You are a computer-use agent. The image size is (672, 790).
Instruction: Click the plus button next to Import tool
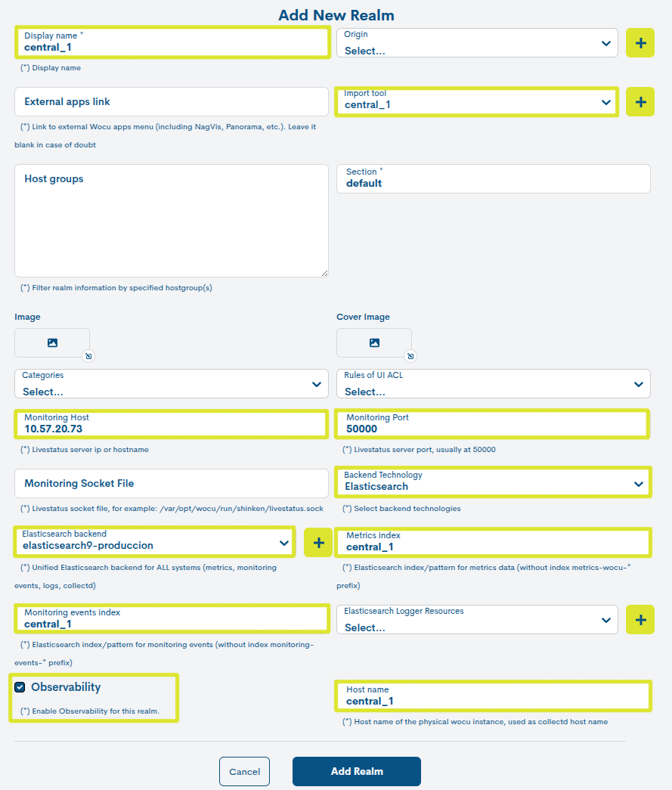pyautogui.click(x=639, y=102)
